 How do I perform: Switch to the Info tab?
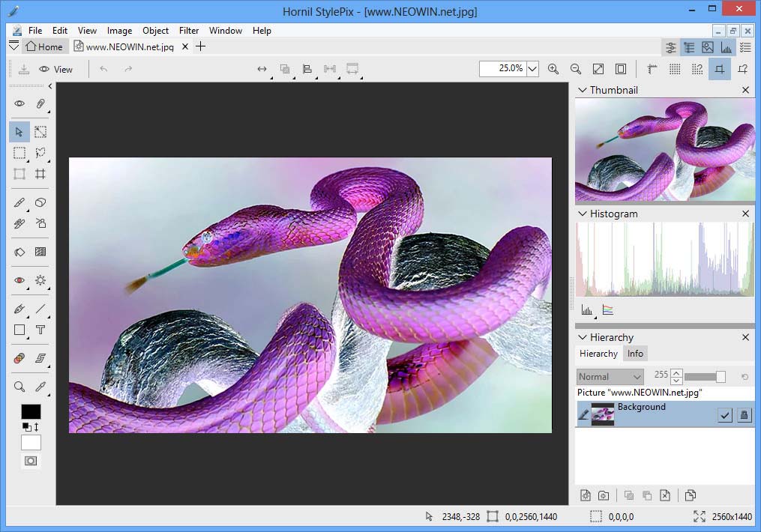coord(635,354)
